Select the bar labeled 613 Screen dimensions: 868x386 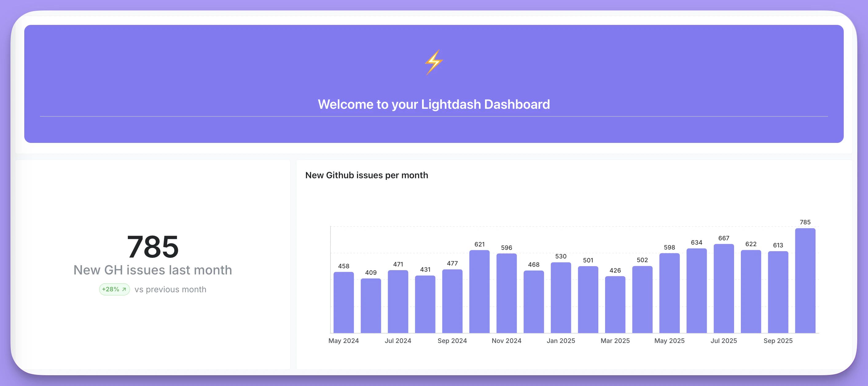point(778,292)
